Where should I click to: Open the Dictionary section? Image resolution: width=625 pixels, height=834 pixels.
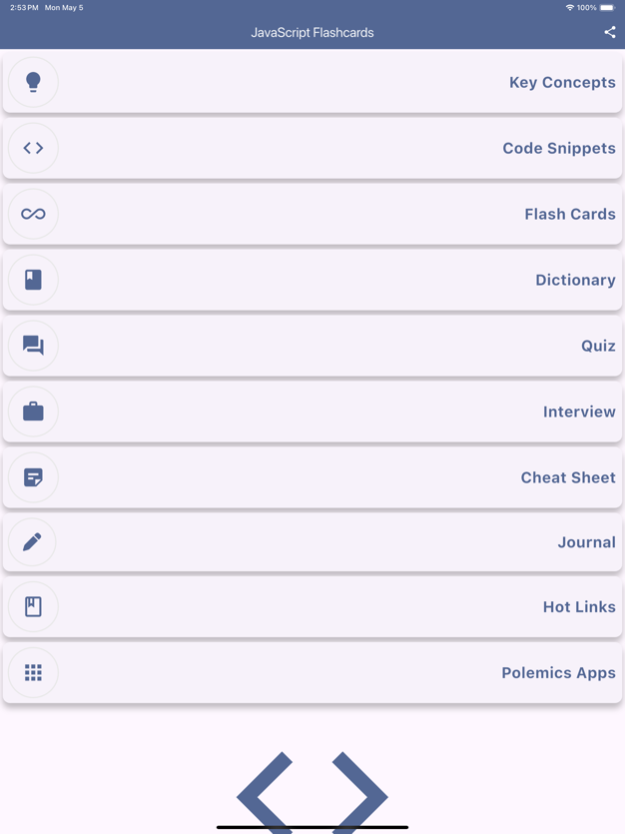(312, 280)
